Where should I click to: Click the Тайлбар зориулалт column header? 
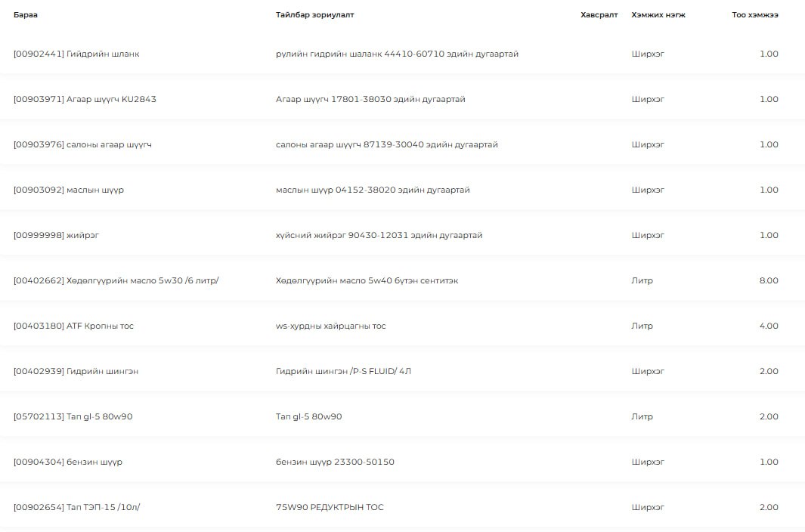[314, 15]
